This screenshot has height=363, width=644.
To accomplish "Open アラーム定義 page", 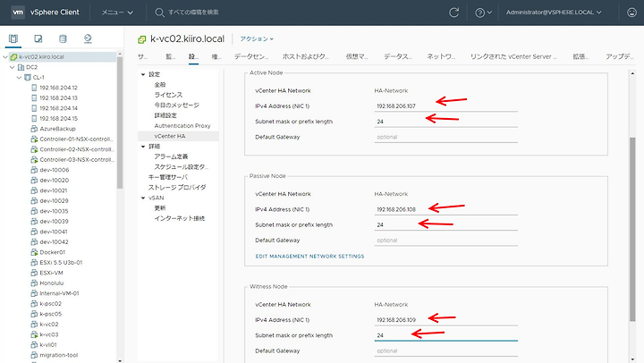I will click(x=171, y=156).
